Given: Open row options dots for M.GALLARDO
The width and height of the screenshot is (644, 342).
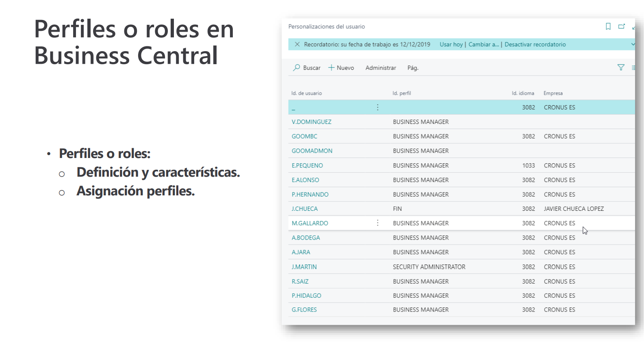Looking at the screenshot, I should coord(377,223).
